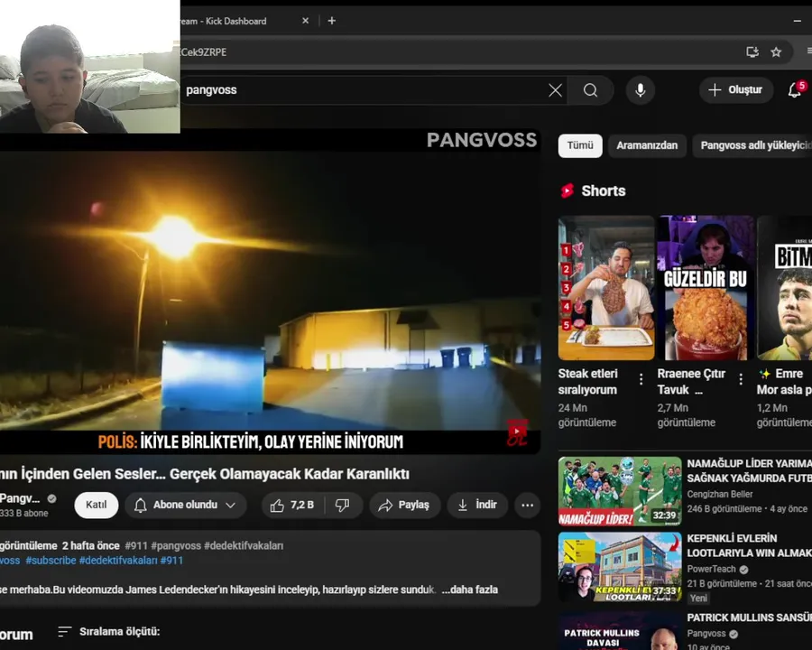Image resolution: width=812 pixels, height=650 pixels.
Task: Expand description with ...daha fazla
Action: point(470,590)
